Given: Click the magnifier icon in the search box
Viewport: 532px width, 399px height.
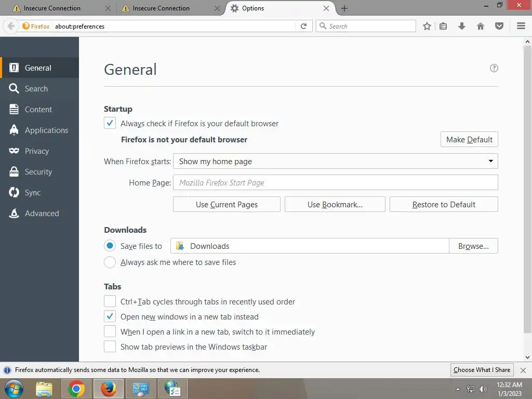Looking at the screenshot, I should (323, 26).
